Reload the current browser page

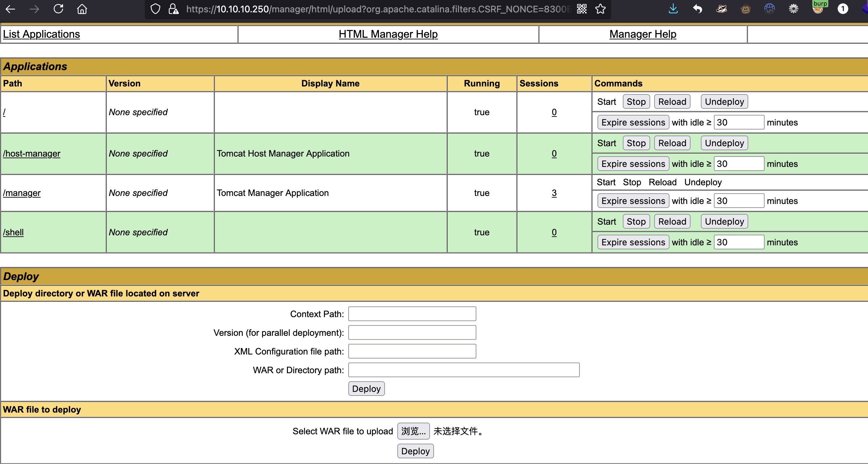(x=58, y=9)
